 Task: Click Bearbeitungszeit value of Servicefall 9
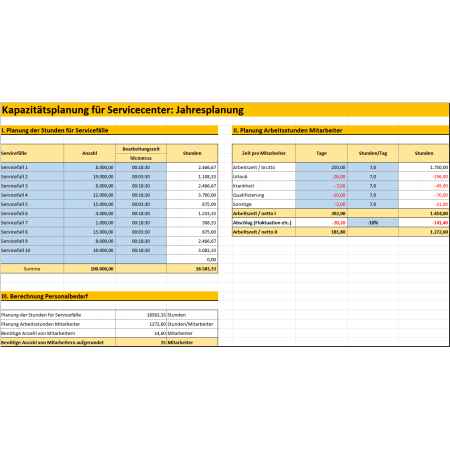[141, 241]
